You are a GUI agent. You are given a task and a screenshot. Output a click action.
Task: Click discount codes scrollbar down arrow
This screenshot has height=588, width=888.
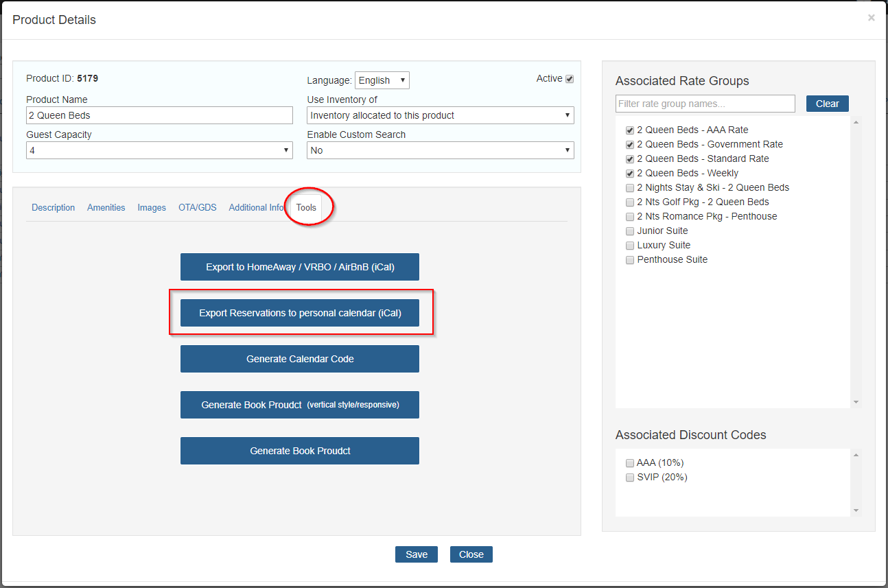856,510
